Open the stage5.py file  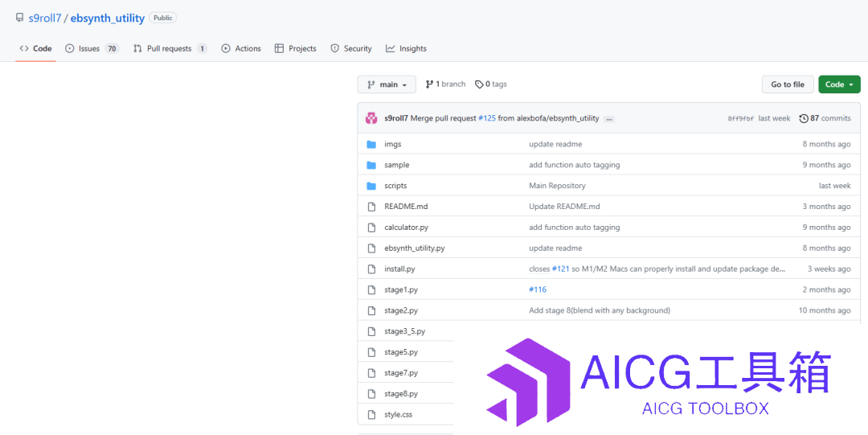click(401, 352)
